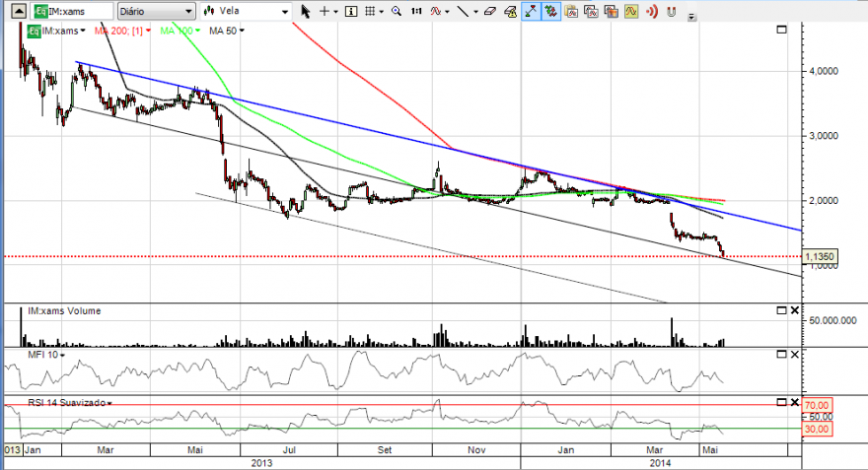Select the arrow pointer tool

coord(305,11)
